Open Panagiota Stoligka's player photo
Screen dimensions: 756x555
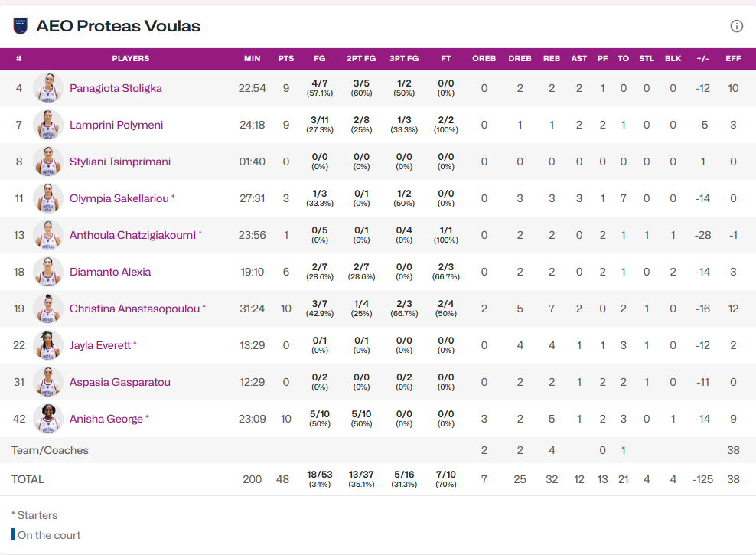[48, 88]
